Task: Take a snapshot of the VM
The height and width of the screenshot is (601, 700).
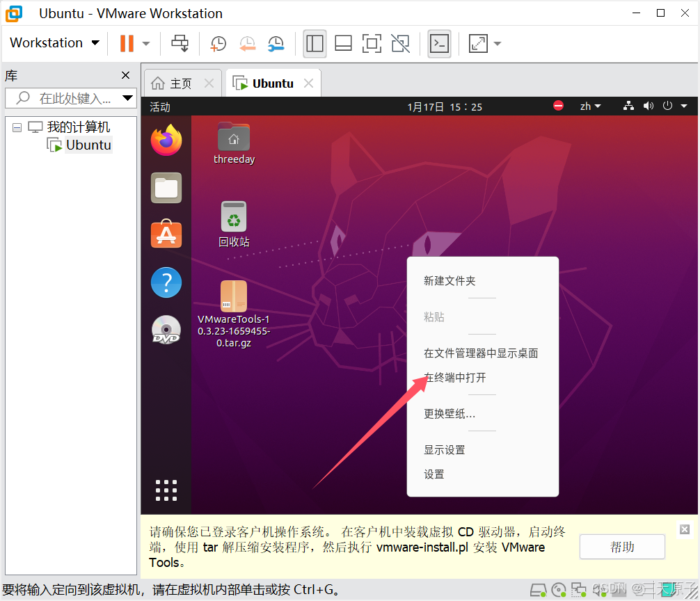Action: [218, 43]
